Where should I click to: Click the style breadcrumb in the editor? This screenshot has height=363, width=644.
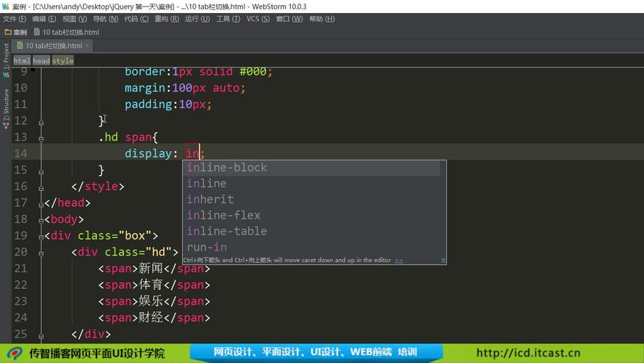62,61
